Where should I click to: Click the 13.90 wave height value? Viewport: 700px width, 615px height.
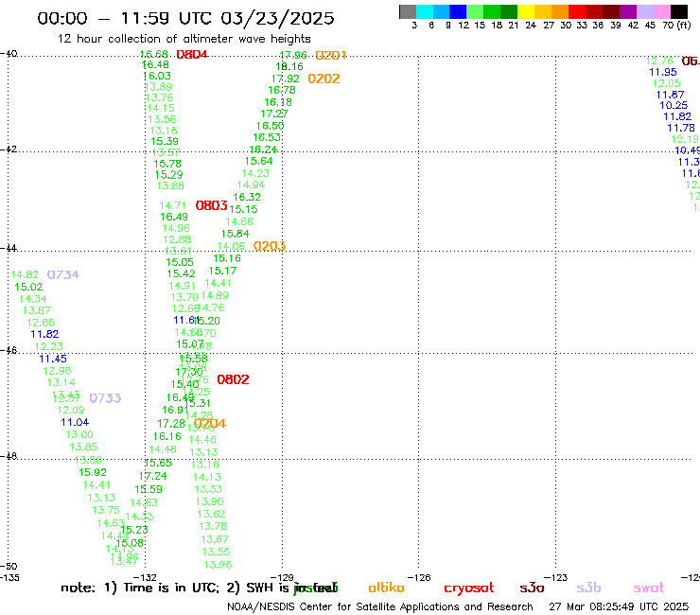(x=209, y=502)
